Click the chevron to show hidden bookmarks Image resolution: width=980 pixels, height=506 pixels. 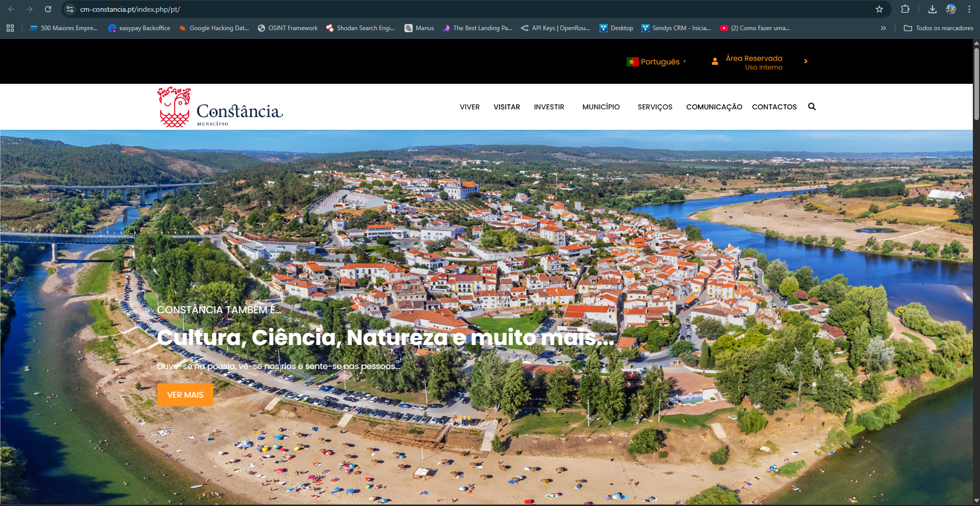click(883, 28)
